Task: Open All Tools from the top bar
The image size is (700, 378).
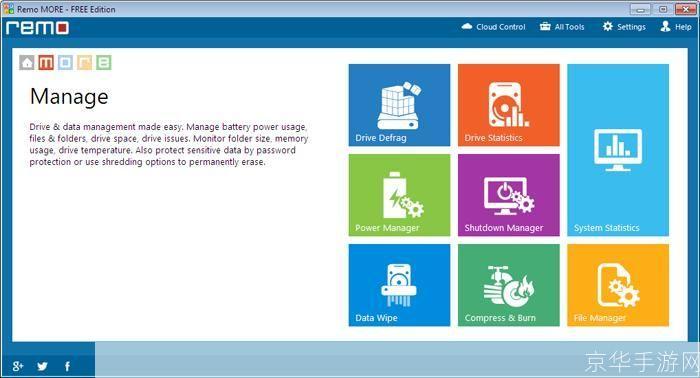Action: [562, 27]
